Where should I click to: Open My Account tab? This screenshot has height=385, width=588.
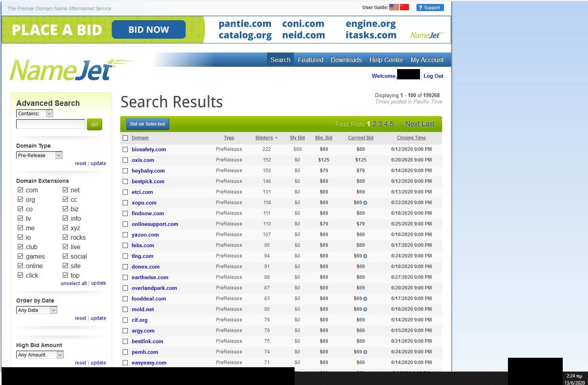tap(427, 60)
